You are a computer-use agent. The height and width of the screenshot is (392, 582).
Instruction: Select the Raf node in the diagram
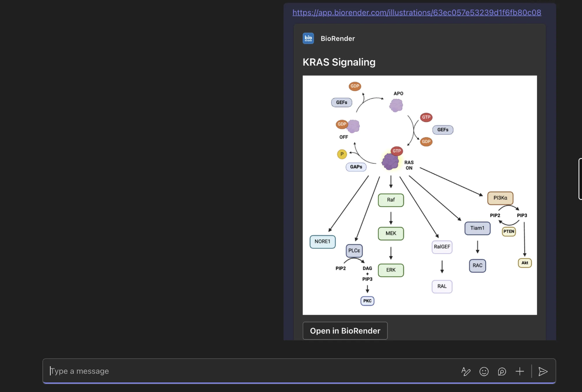pos(391,200)
